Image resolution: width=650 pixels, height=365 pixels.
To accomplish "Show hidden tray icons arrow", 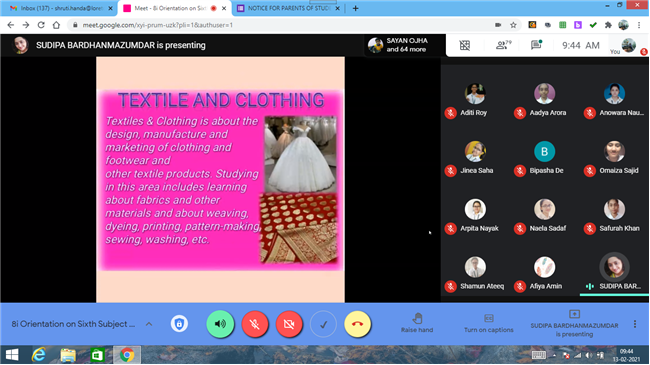I will click(x=554, y=355).
